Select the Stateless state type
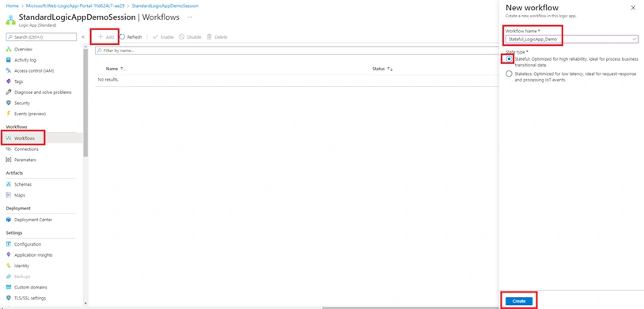Image resolution: width=644 pixels, height=309 pixels. tap(510, 73)
